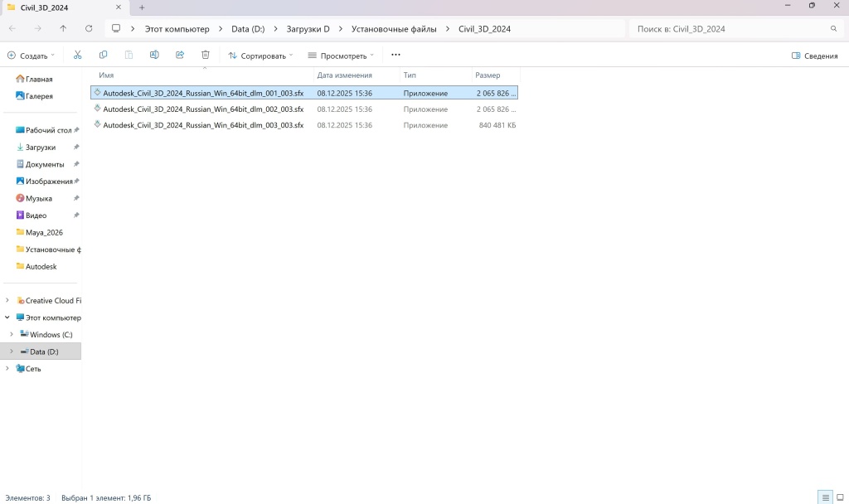This screenshot has width=849, height=504.
Task: Toggle the Сведения details pane
Action: coord(814,56)
